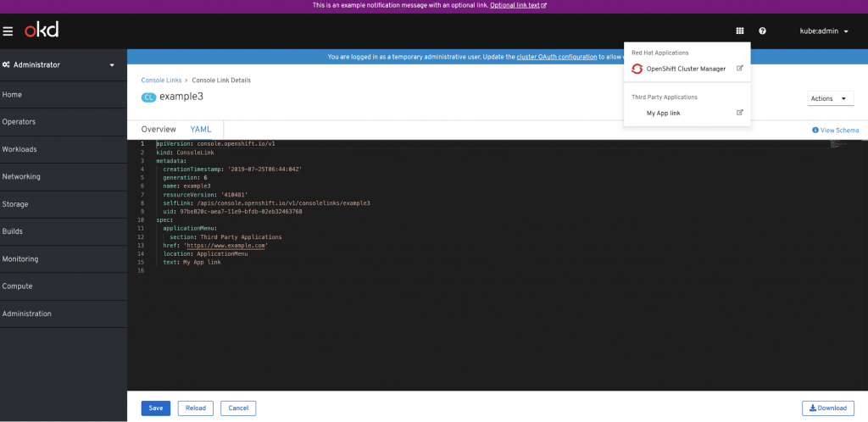Click the Save button

coord(155,408)
